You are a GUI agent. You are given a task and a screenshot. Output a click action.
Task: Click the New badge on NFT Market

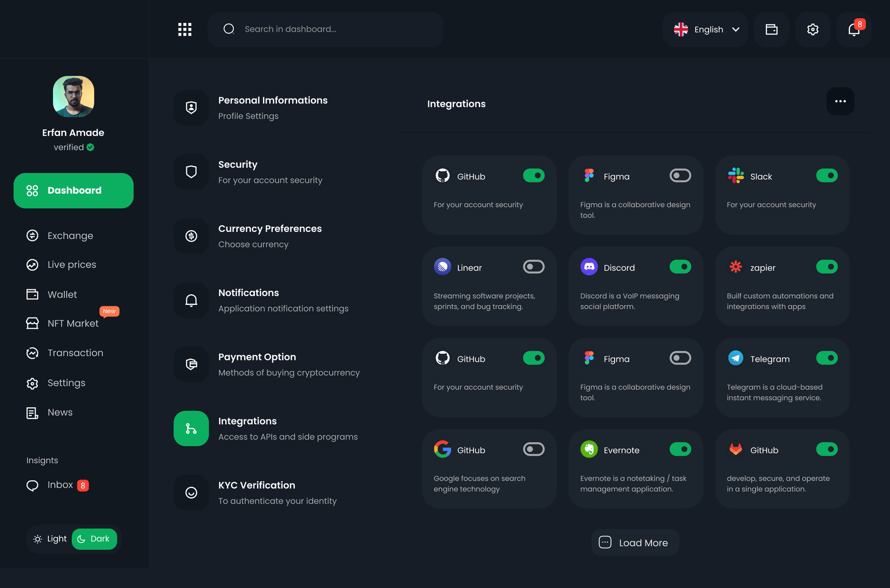pyautogui.click(x=110, y=311)
